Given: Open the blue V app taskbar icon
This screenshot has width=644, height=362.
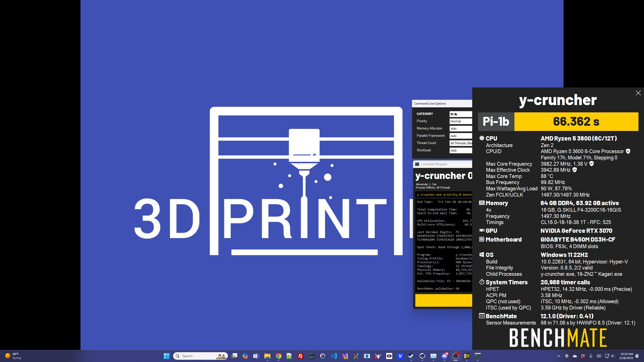Looking at the screenshot, I should (x=400, y=356).
